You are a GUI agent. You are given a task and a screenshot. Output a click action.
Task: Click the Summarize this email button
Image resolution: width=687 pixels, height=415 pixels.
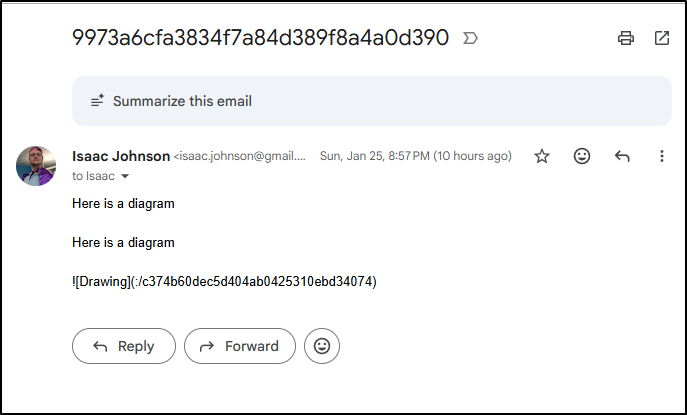181,101
